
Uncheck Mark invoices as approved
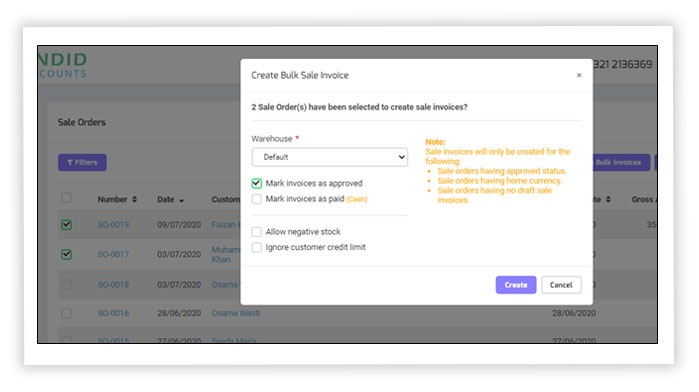point(256,183)
